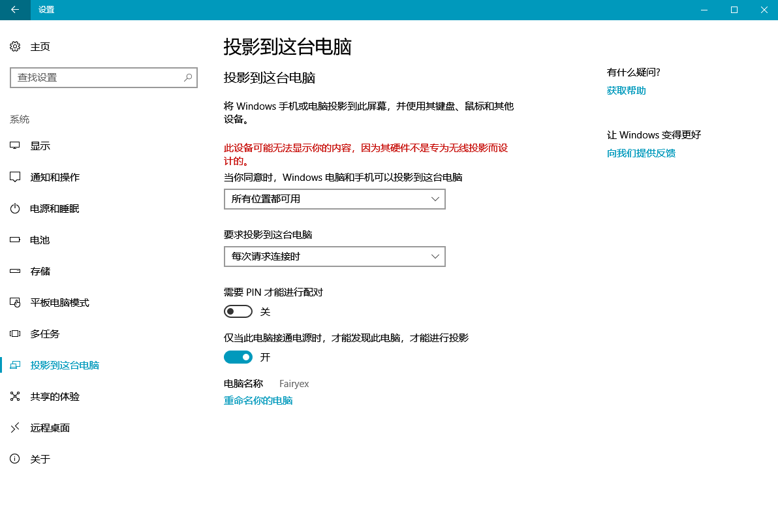Open the 获取帮助 link

(626, 91)
